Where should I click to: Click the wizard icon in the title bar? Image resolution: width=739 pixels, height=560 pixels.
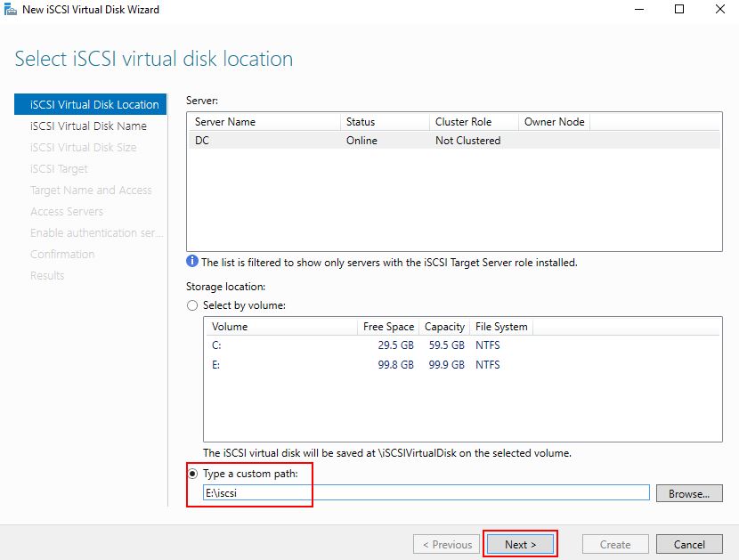coord(10,9)
